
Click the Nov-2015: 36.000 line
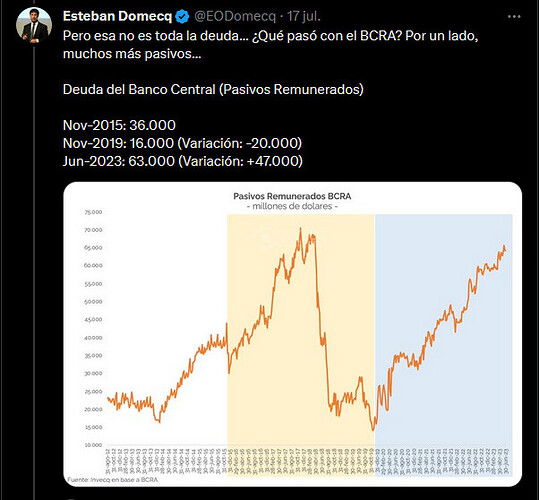pos(119,125)
